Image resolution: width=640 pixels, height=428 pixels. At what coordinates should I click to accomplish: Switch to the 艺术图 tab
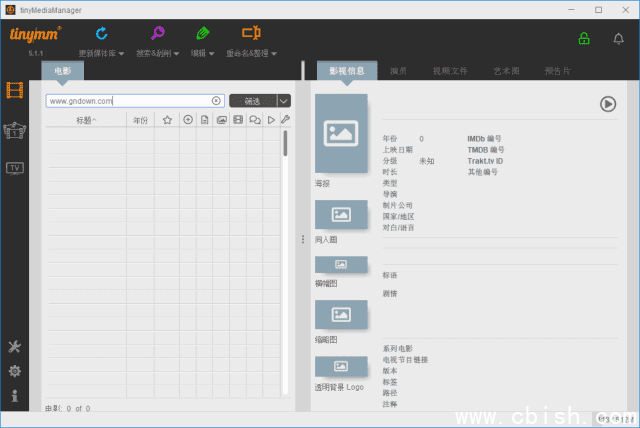(x=506, y=71)
